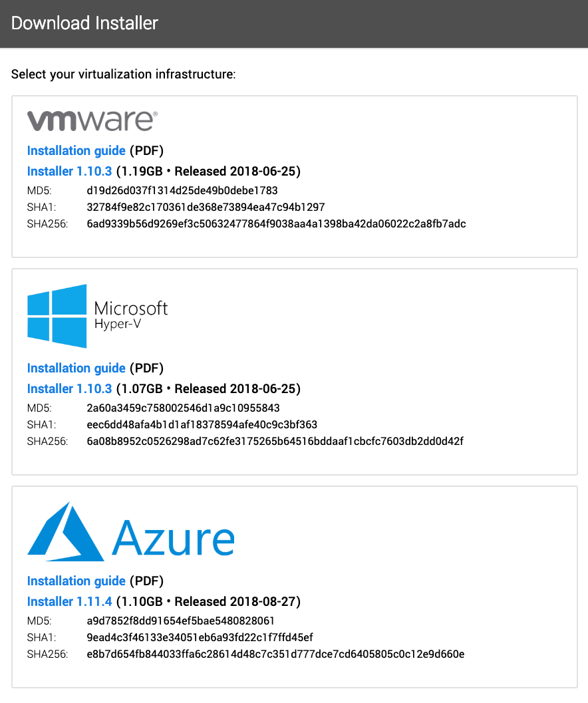Click the Azure SHA256 hash value
This screenshot has height=703, width=588.
275,654
